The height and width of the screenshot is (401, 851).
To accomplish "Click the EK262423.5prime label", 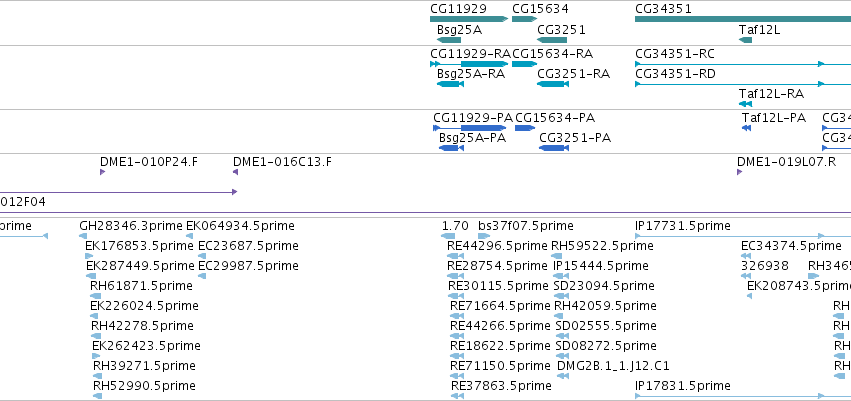I will point(146,346).
